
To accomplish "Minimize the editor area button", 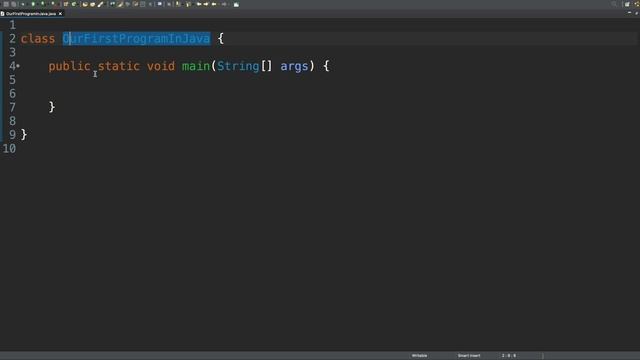I will pyautogui.click(x=629, y=13).
